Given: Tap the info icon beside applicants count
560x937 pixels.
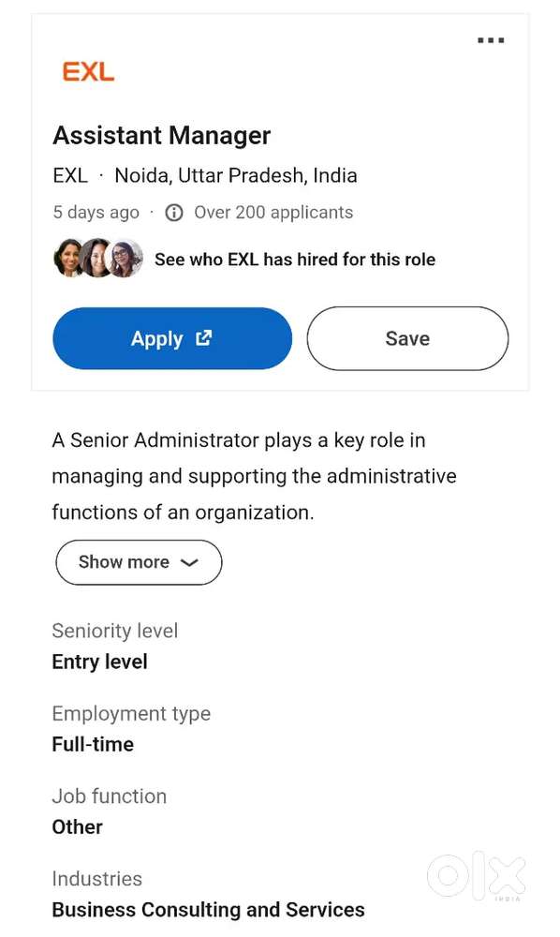Looking at the screenshot, I should (x=174, y=212).
